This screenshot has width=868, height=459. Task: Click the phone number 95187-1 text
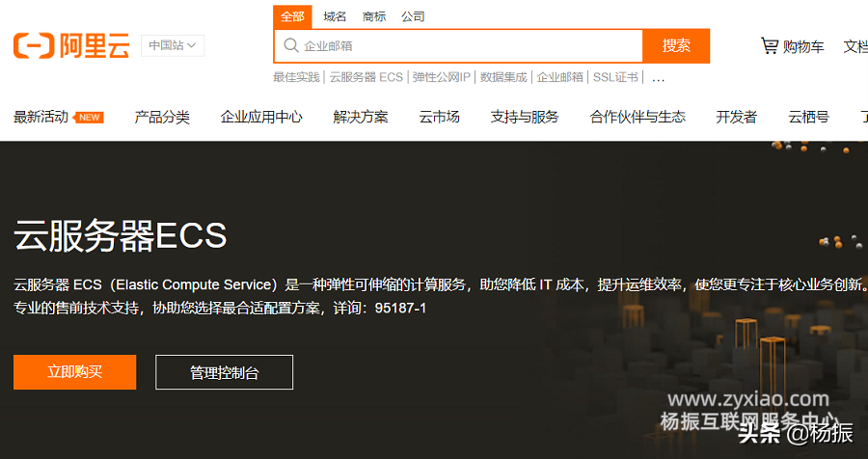[400, 308]
